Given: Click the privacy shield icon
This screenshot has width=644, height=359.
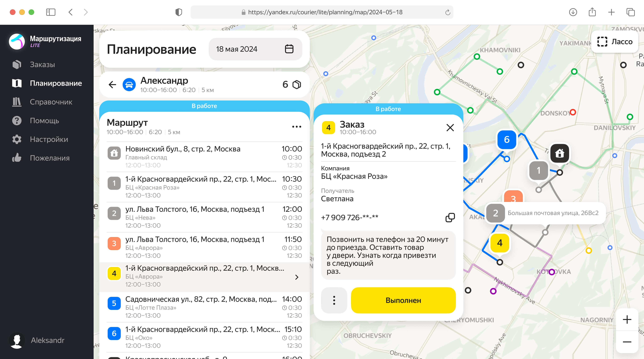Looking at the screenshot, I should coord(178,12).
